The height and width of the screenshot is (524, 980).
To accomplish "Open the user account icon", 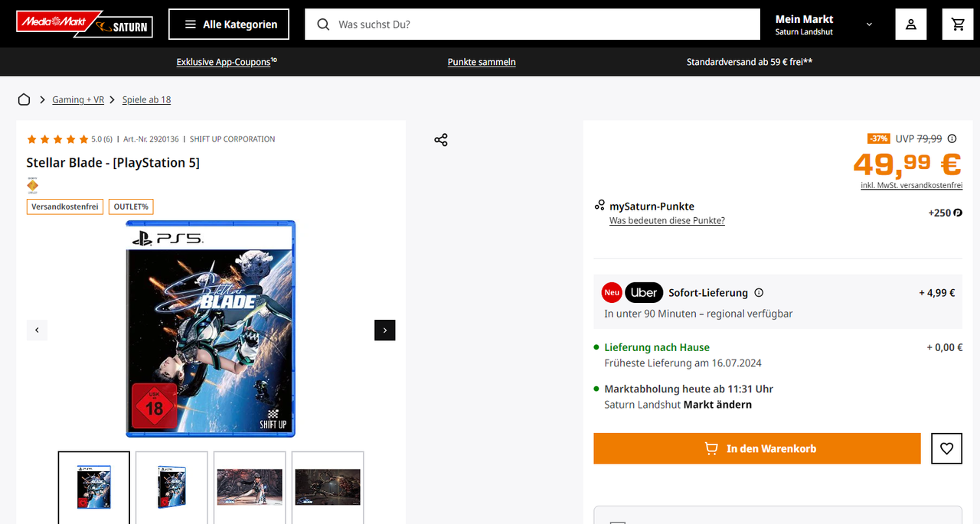I will [911, 24].
